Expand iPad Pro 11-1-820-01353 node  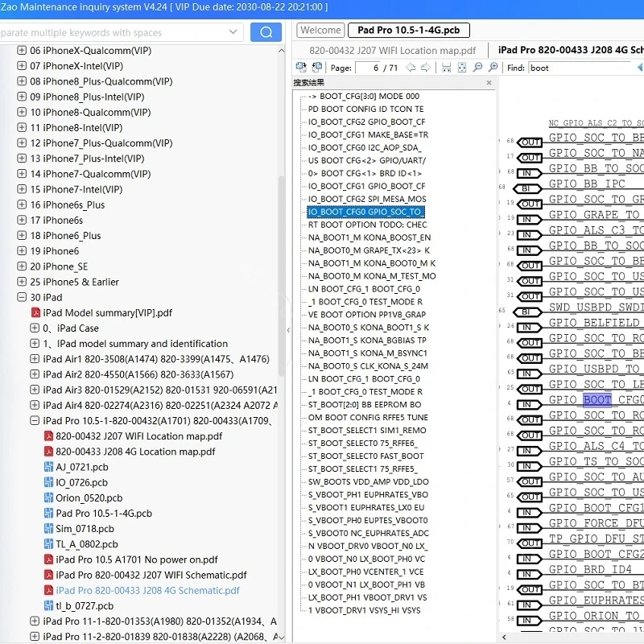35,621
